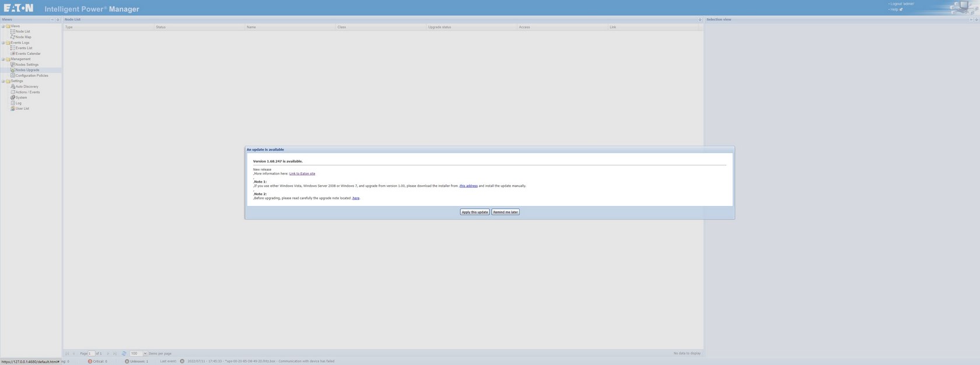Open Node List via its list icon
This screenshot has width=980, height=365.
point(13,32)
